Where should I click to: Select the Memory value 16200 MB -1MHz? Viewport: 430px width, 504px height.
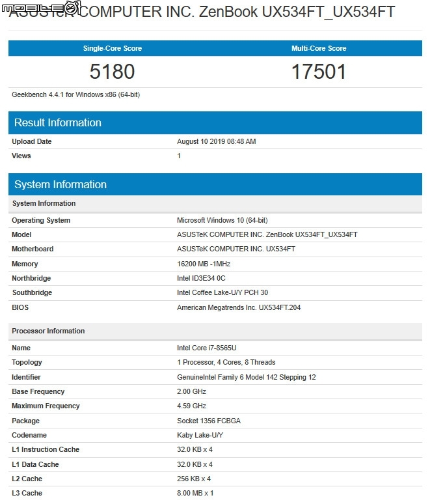click(x=204, y=264)
